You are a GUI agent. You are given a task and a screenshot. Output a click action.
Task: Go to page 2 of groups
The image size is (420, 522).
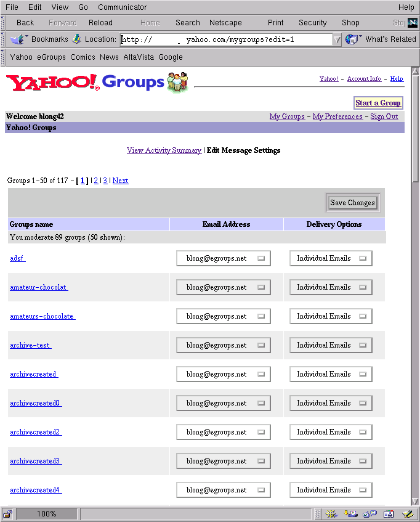96,181
